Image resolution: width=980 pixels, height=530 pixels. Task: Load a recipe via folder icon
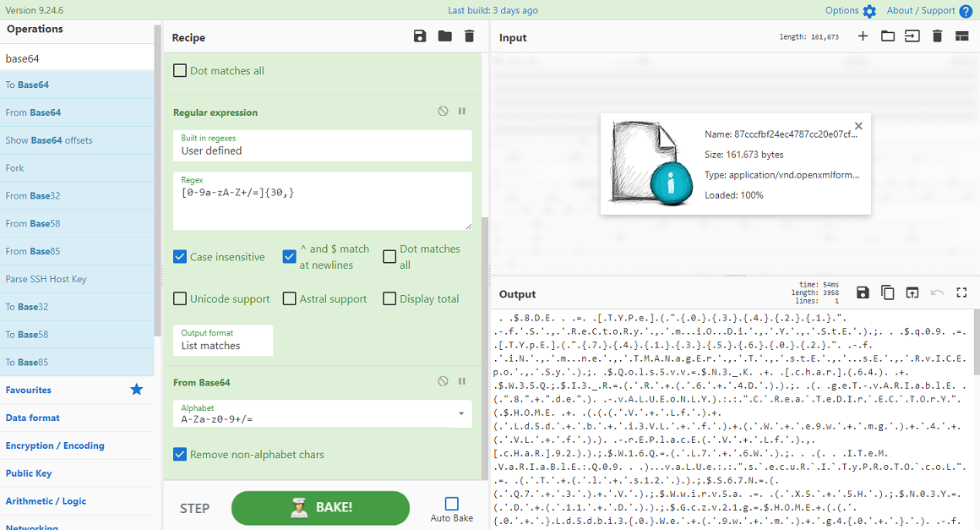click(445, 36)
